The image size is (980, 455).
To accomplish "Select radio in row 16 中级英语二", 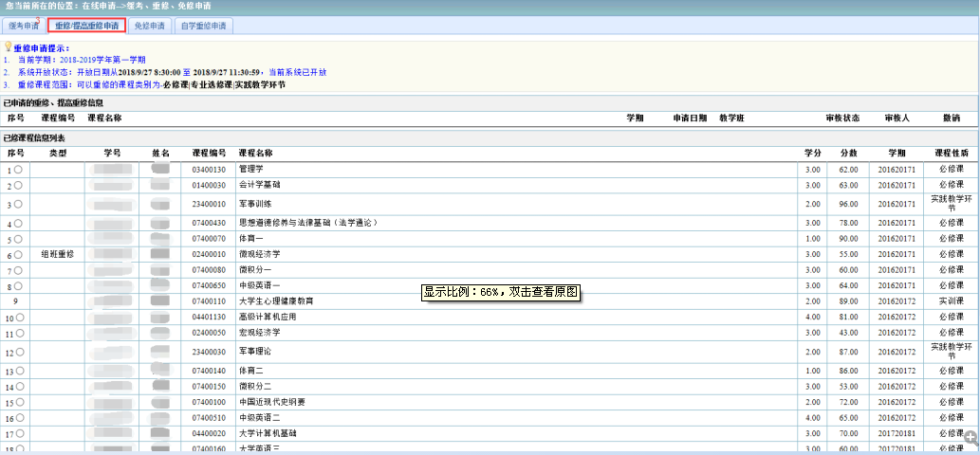I will [x=18, y=418].
